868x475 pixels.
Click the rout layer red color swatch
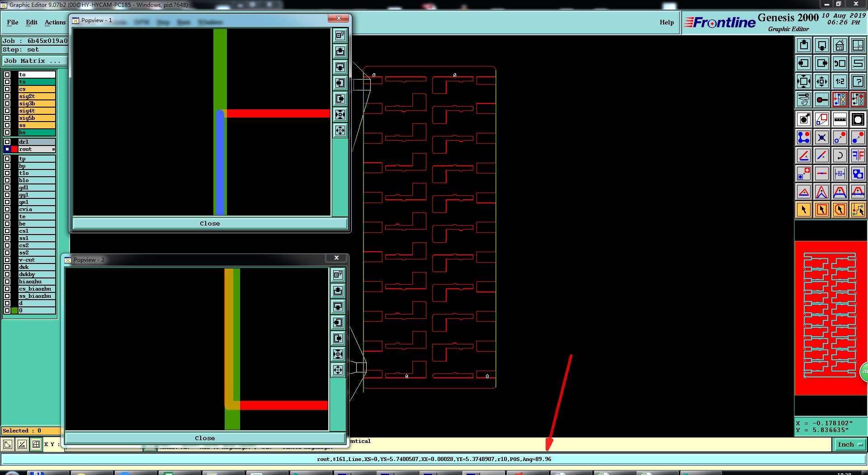click(x=14, y=149)
